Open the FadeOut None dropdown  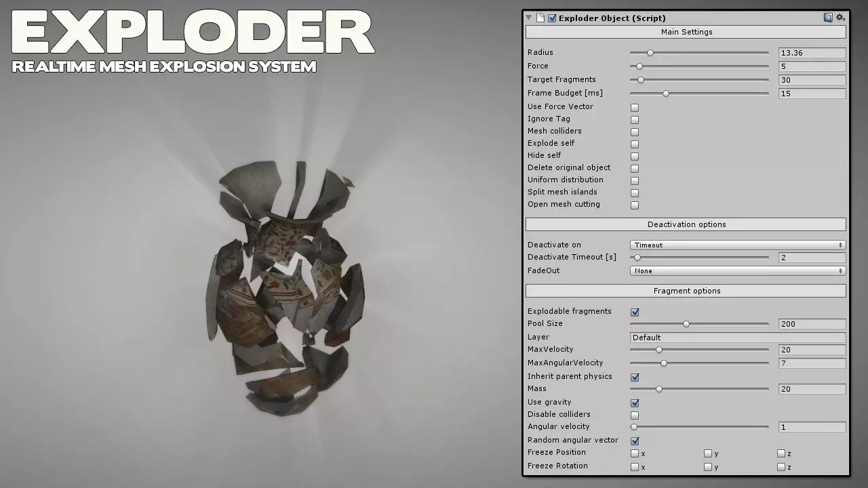[738, 270]
